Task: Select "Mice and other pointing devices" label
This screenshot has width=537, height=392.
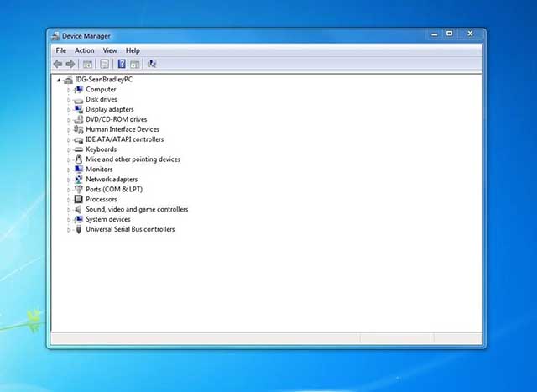Action: coord(133,159)
